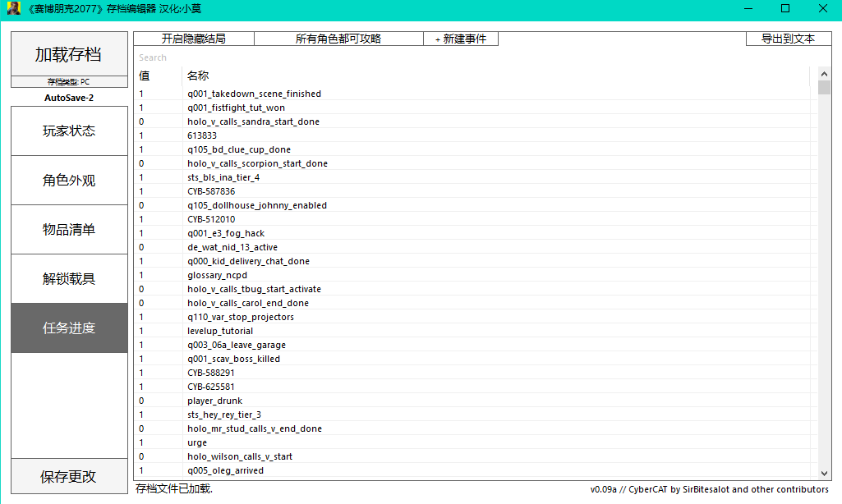Maximize the editor window
Image resolution: width=842 pixels, height=504 pixels.
[x=784, y=9]
